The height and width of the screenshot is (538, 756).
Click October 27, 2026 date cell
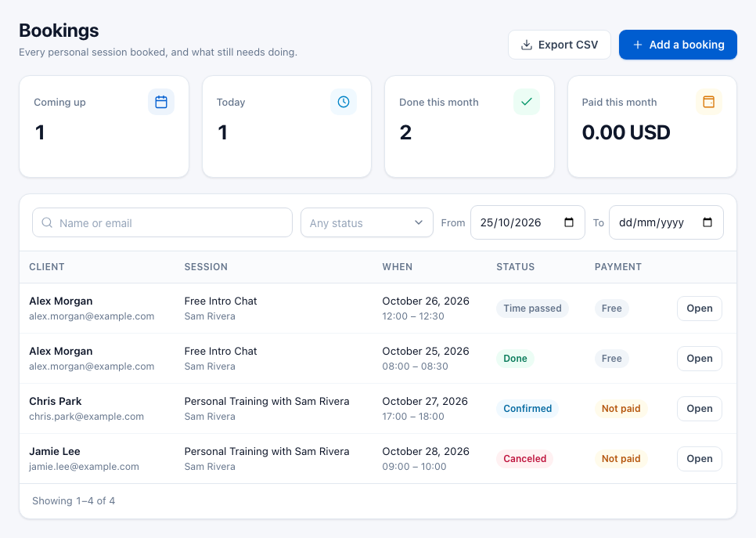[x=425, y=402]
